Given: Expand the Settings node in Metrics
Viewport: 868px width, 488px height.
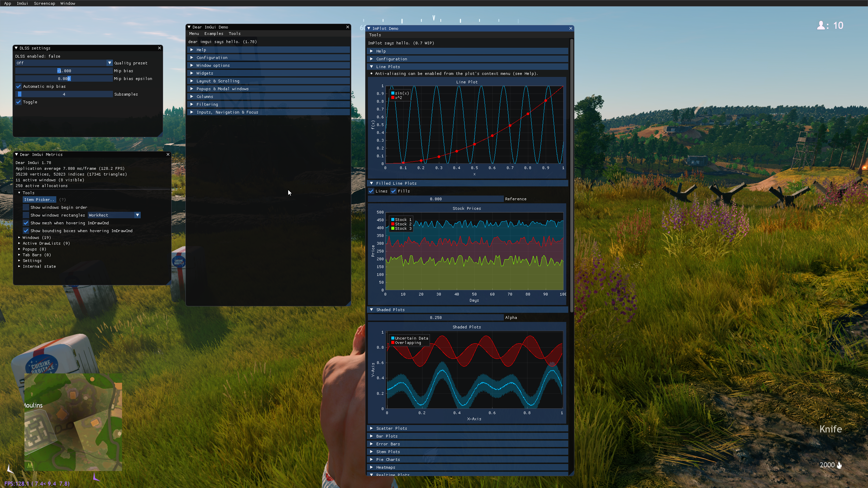Looking at the screenshot, I should point(19,261).
